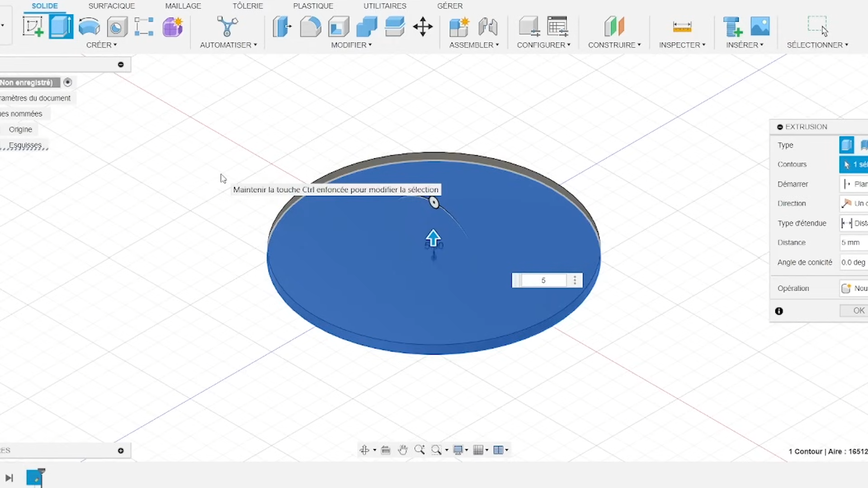Collapse the EXTRUSION dialog header

pyautogui.click(x=780, y=127)
